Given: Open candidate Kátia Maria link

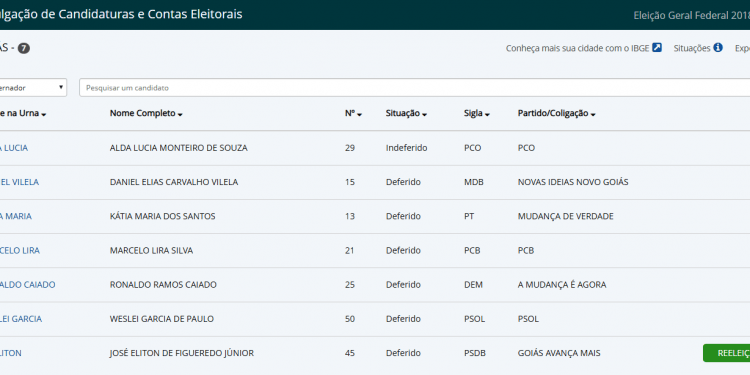Looking at the screenshot, I should (x=16, y=216).
